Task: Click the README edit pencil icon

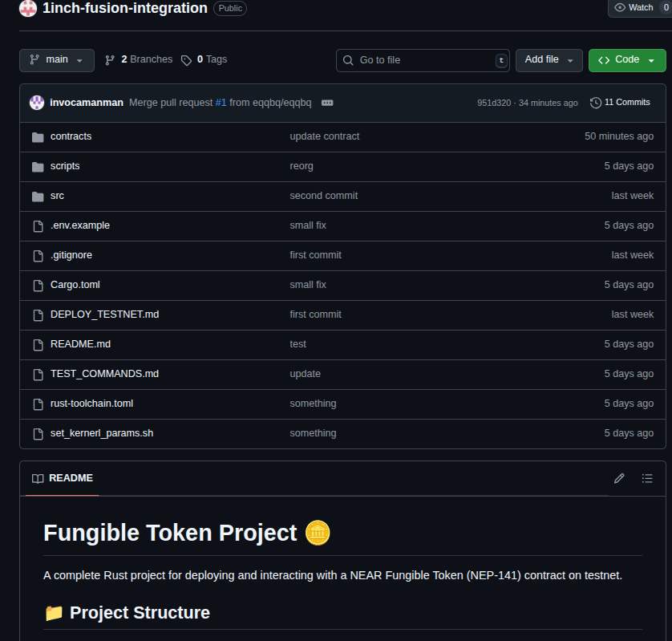Action: click(619, 478)
